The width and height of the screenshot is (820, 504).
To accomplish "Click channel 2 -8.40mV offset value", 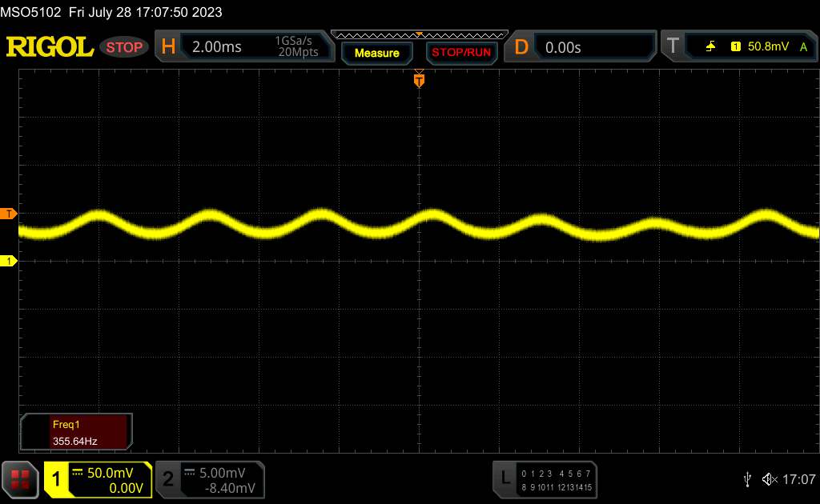I will (230, 488).
